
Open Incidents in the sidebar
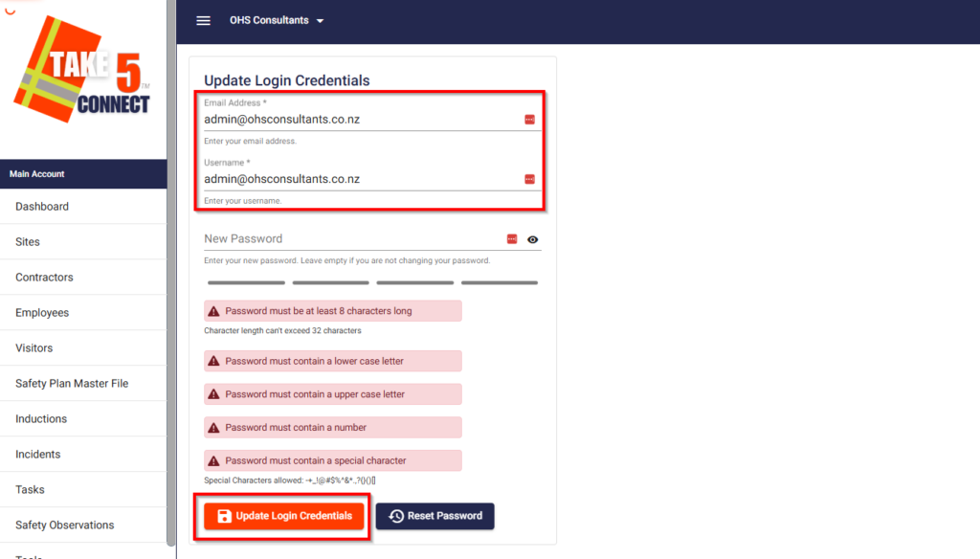(x=83, y=454)
